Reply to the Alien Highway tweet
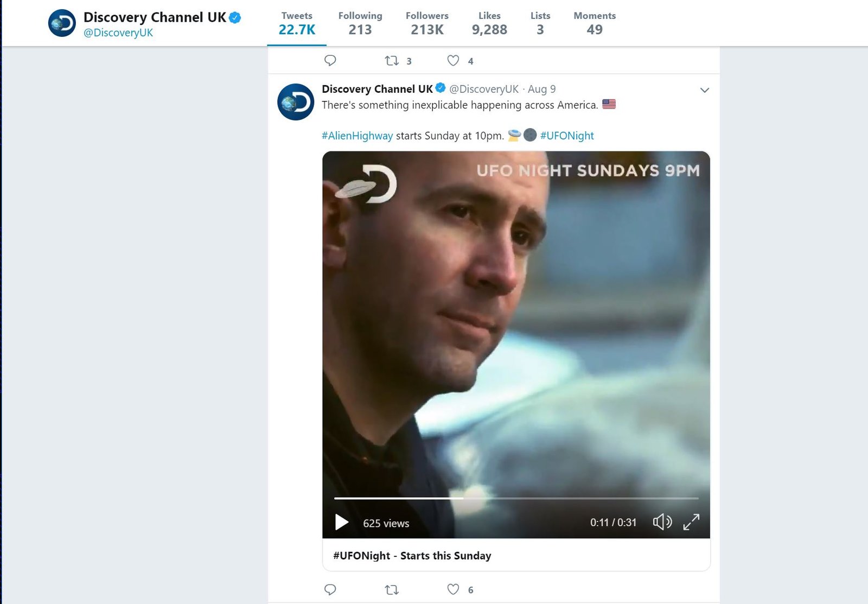 pyautogui.click(x=330, y=589)
